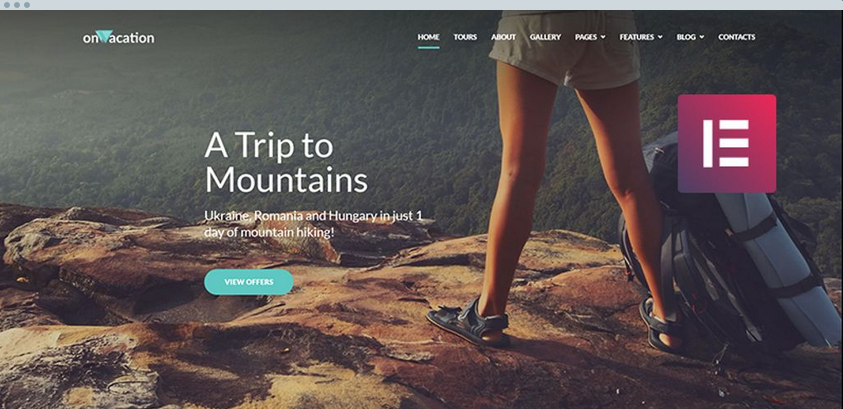Go to the Home nav item
Image resolution: width=843 pixels, height=409 pixels.
pyautogui.click(x=428, y=37)
